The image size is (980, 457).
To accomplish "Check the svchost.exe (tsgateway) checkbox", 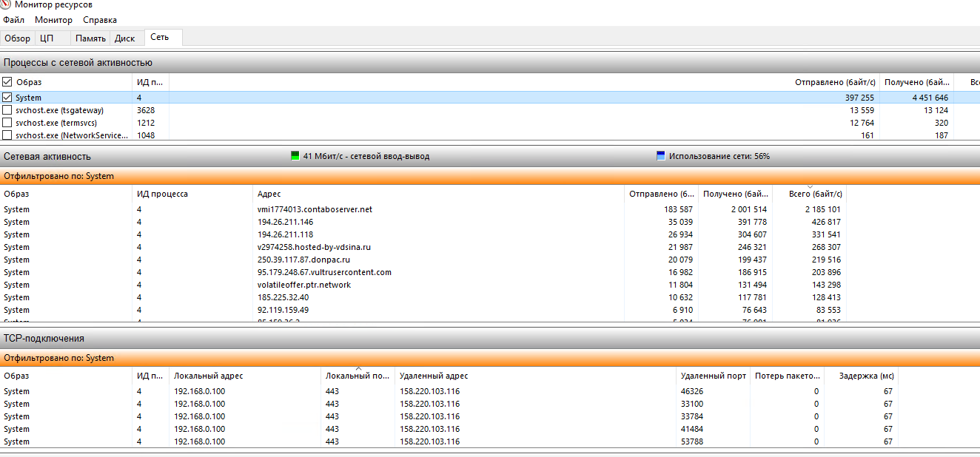I will tap(7, 110).
